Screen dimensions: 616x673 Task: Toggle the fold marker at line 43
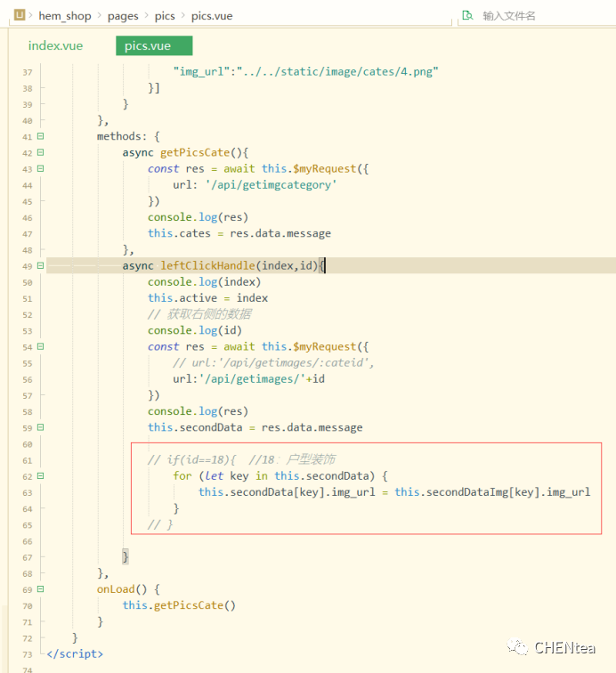[x=41, y=169]
